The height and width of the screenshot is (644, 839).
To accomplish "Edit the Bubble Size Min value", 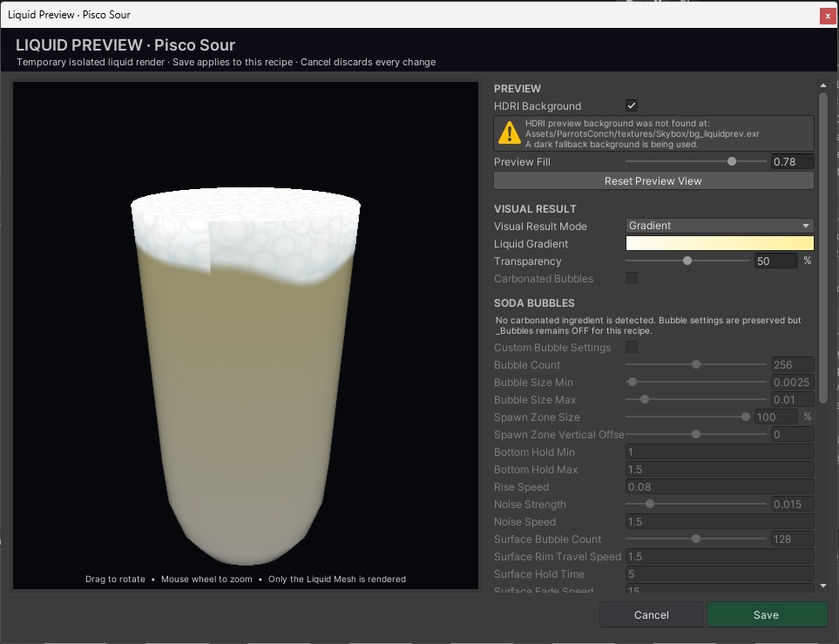I will pos(793,383).
